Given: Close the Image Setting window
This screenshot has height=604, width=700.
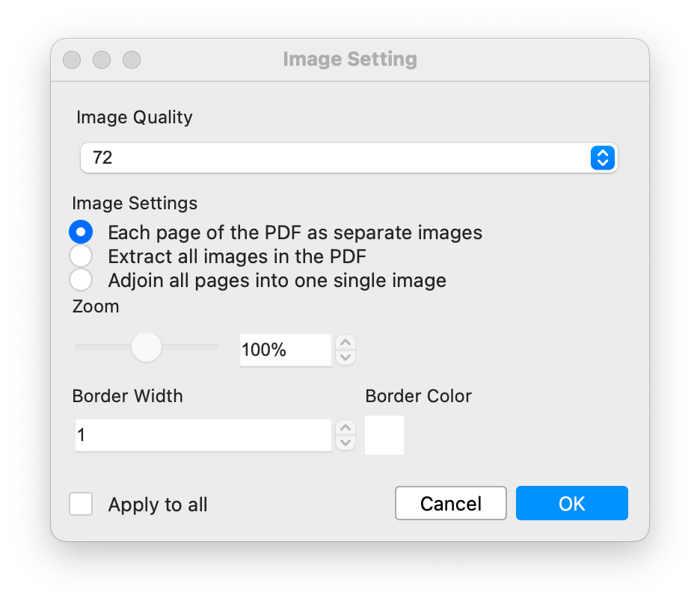Looking at the screenshot, I should tap(72, 59).
